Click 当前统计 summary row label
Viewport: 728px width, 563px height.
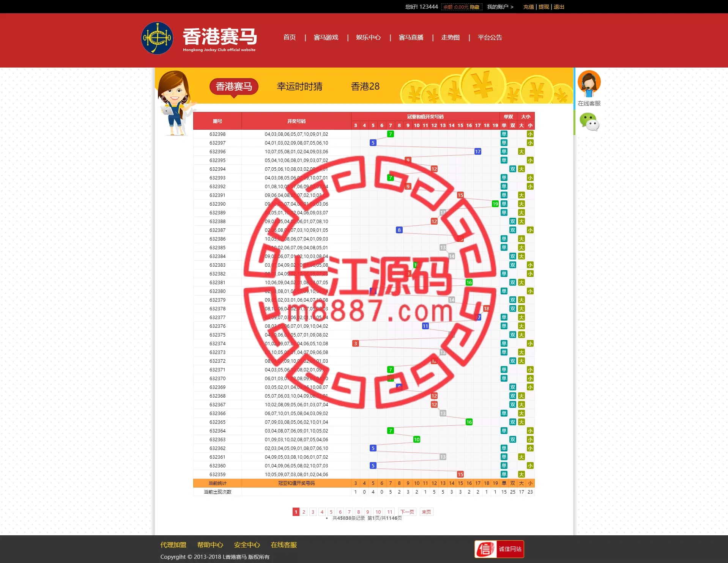pos(217,483)
